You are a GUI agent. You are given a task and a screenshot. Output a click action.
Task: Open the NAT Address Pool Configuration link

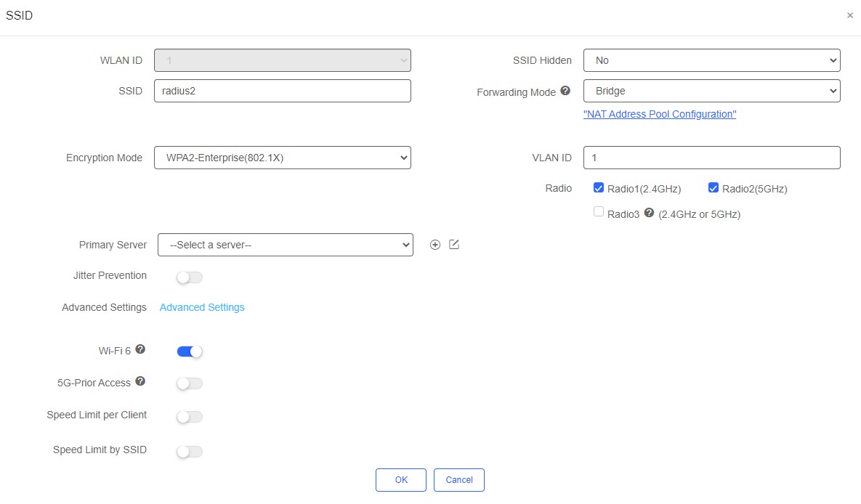[660, 114]
